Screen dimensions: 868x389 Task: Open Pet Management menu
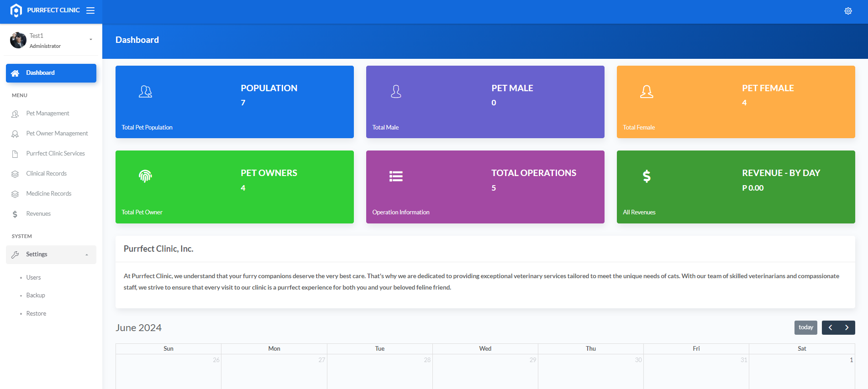click(x=47, y=113)
